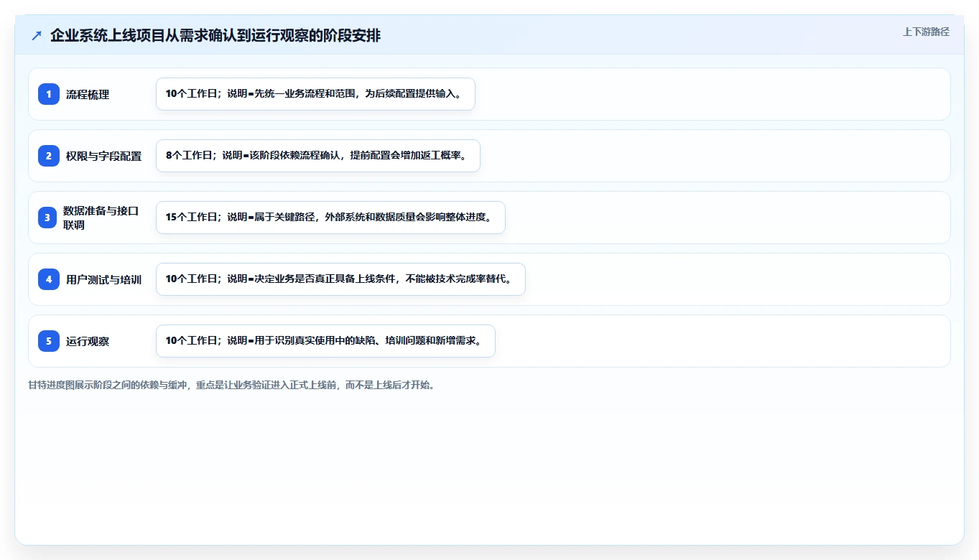Select step badge number 2
This screenshot has width=979, height=560.
click(x=49, y=156)
